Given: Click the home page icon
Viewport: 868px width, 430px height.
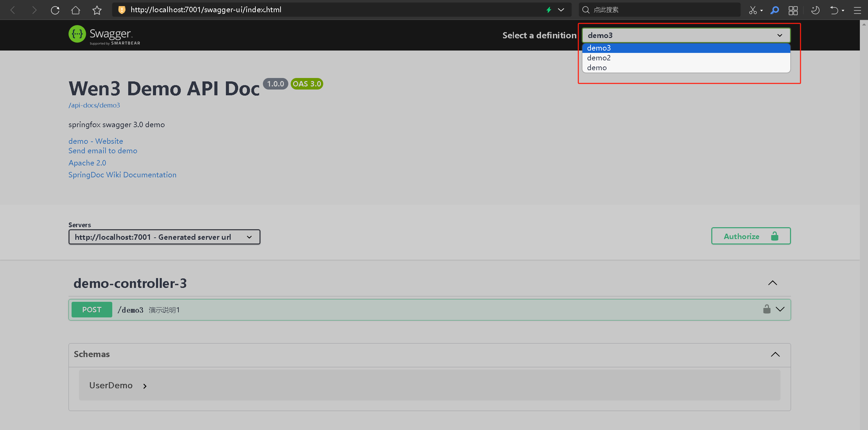Looking at the screenshot, I should pyautogui.click(x=76, y=10).
